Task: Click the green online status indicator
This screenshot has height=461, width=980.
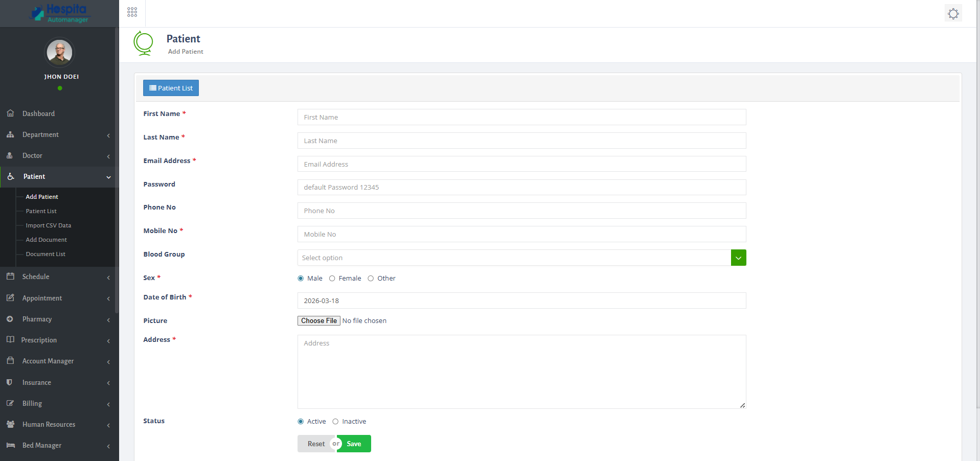Action: point(60,88)
